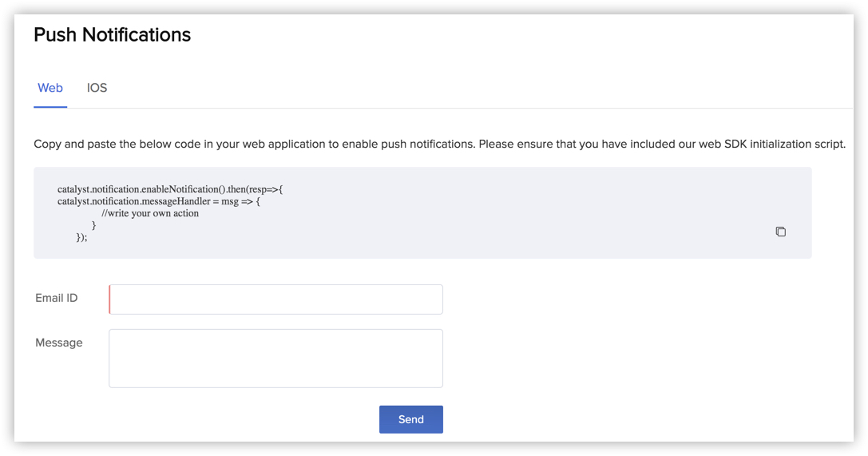Click the Push Notifications heading

(113, 35)
